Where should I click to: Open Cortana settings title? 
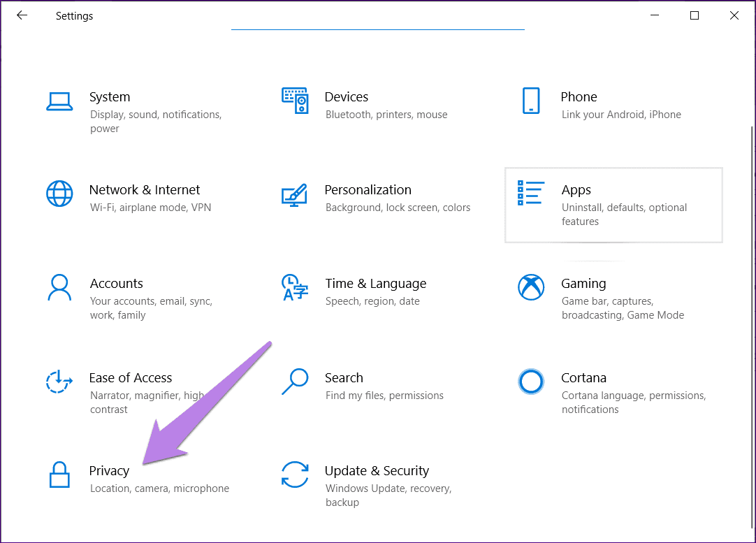click(x=583, y=377)
